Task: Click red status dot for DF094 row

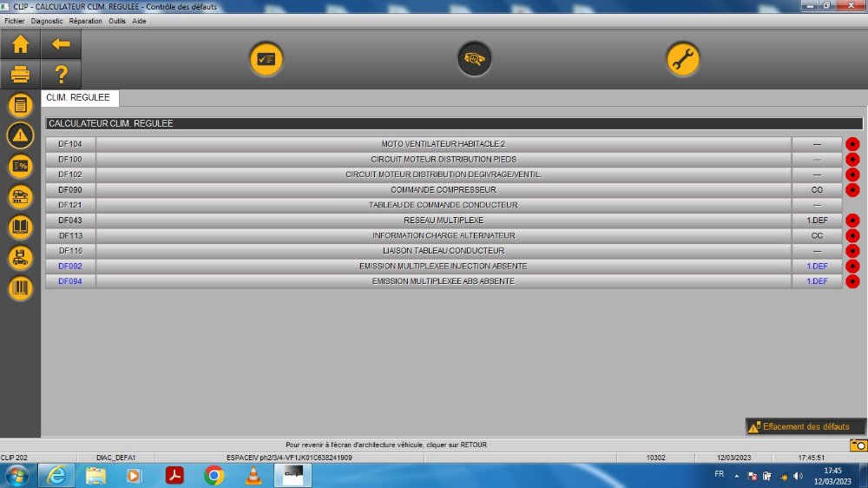Action: click(852, 281)
